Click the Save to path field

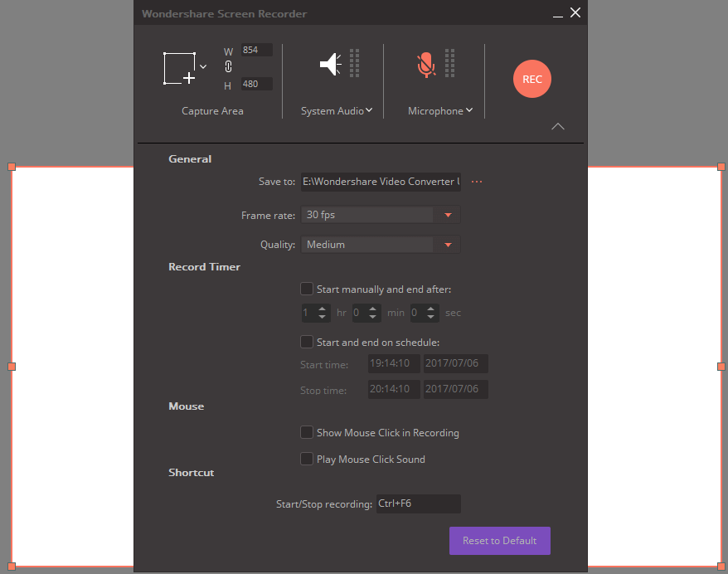[381, 182]
